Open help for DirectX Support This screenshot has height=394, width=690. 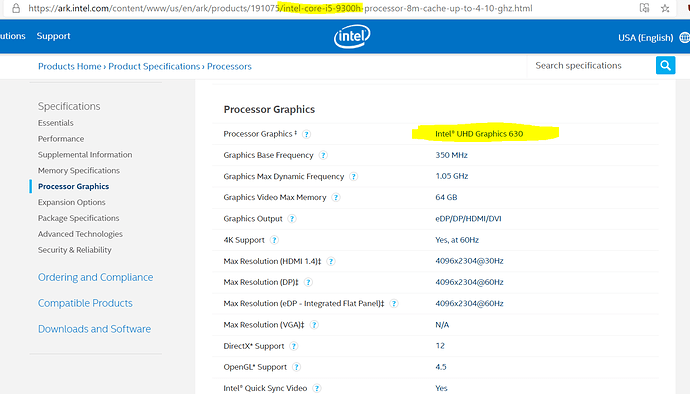pos(294,346)
